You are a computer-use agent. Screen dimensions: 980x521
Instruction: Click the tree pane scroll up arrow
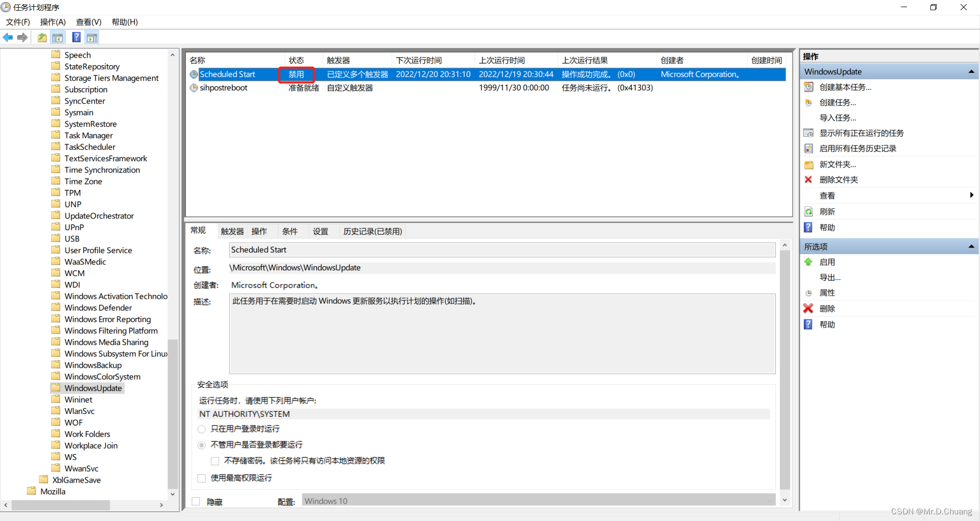pos(173,55)
